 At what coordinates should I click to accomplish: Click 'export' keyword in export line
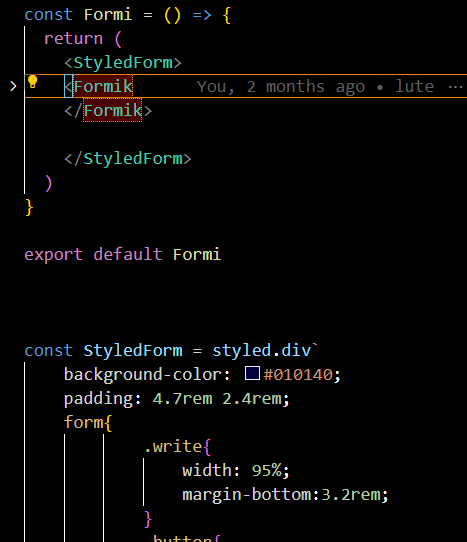pos(54,255)
